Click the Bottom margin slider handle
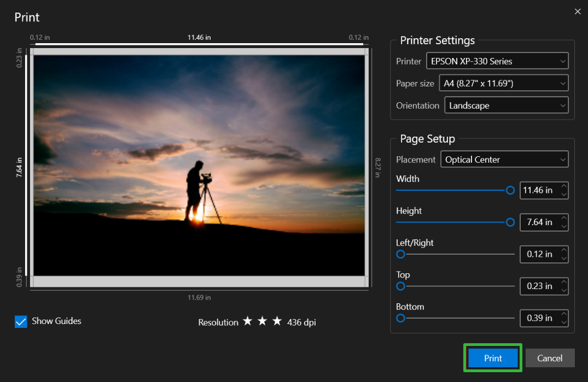The height and width of the screenshot is (382, 588). coord(400,318)
